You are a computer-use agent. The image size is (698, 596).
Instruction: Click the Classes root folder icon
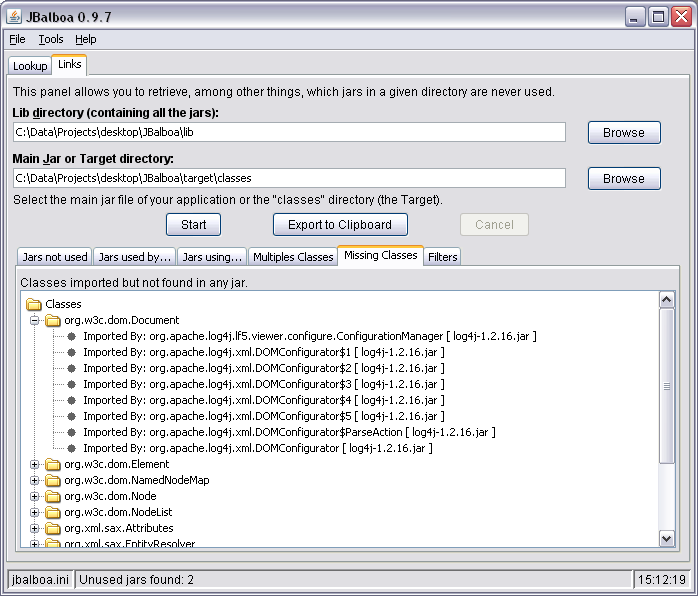click(x=34, y=304)
